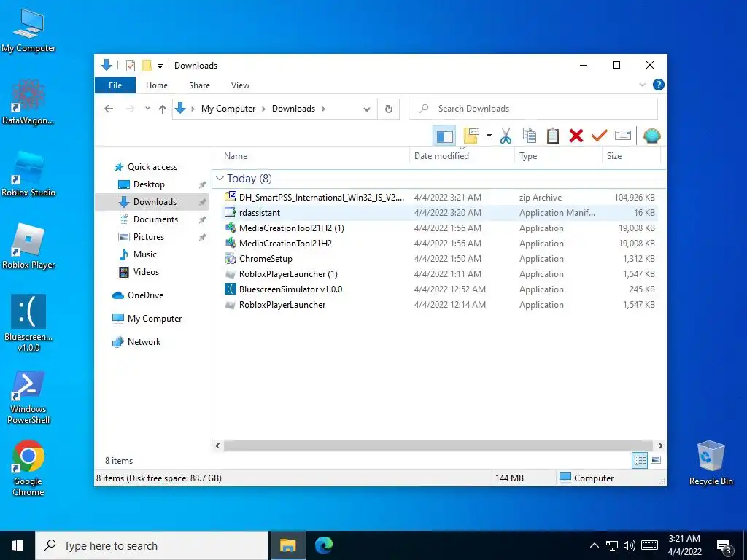Select Pictures in navigation pane
The width and height of the screenshot is (747, 560).
point(148,237)
